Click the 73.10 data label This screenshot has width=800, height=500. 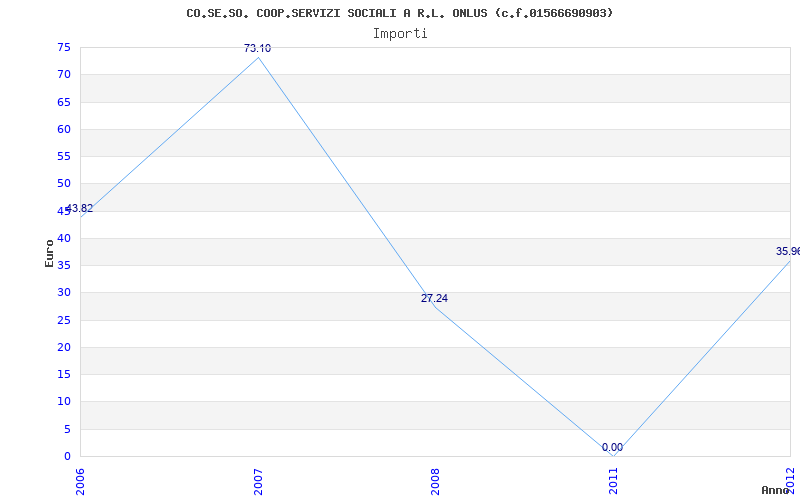pyautogui.click(x=257, y=48)
